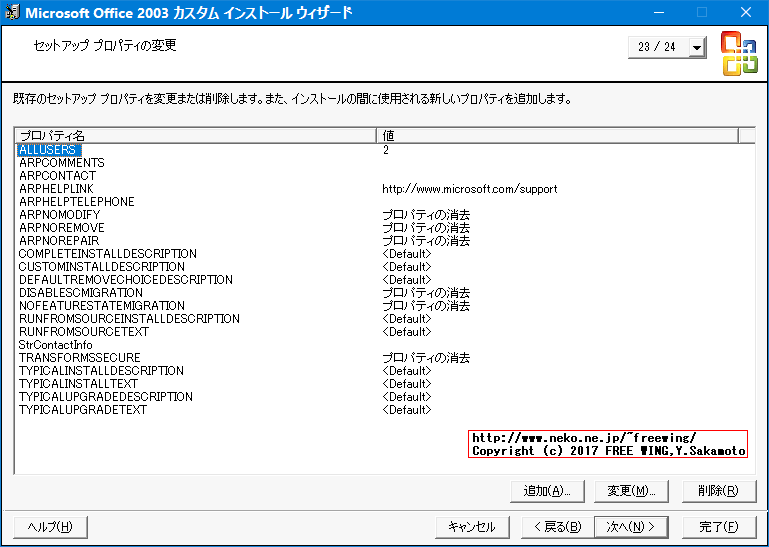Click the 変更(M)... button
Image resolution: width=769 pixels, height=547 pixels.
coord(631,491)
